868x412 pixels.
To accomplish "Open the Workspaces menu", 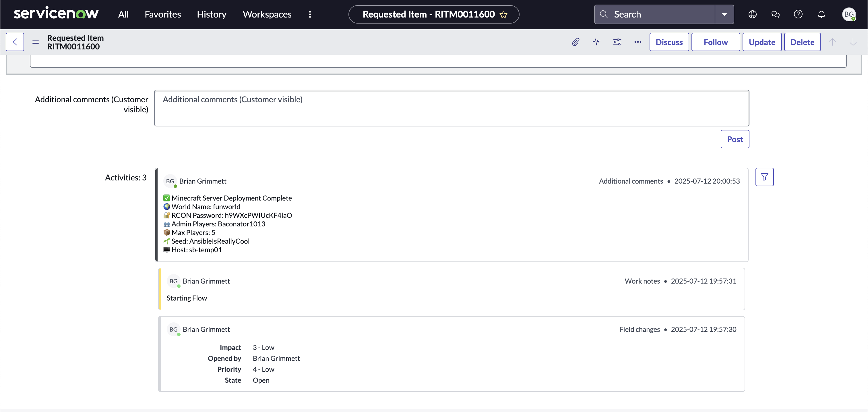I will pyautogui.click(x=267, y=14).
